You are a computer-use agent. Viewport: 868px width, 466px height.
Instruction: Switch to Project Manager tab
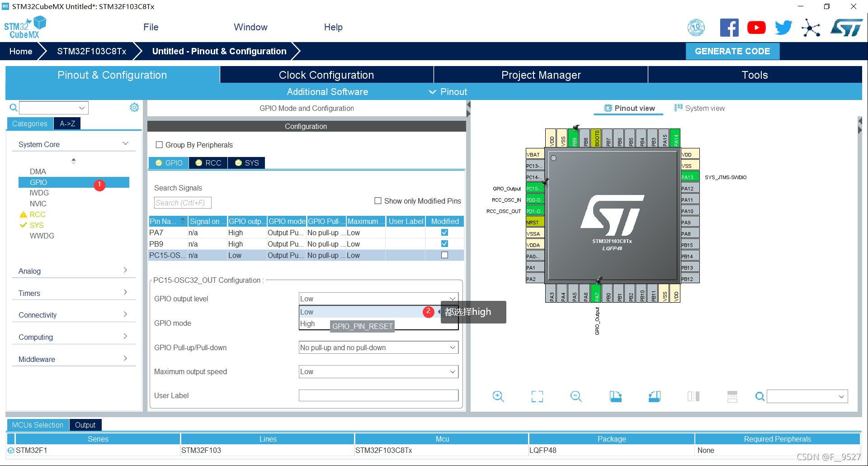pyautogui.click(x=541, y=75)
